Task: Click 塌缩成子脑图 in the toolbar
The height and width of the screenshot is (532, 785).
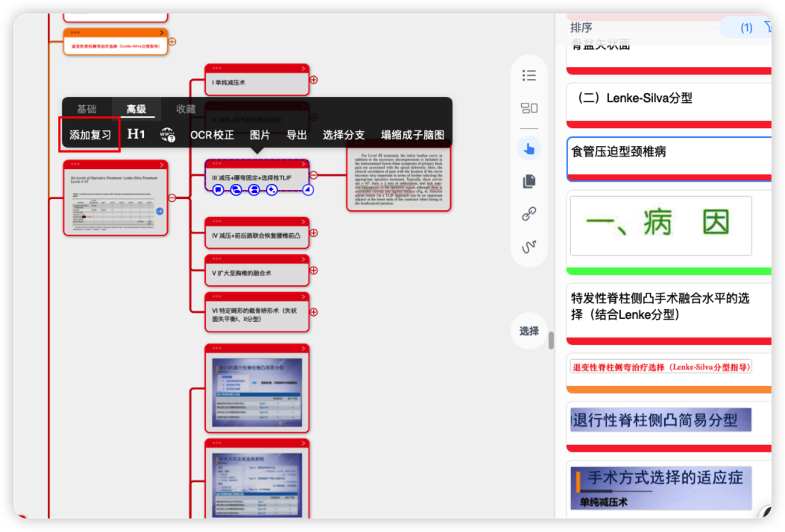Action: pyautogui.click(x=412, y=135)
